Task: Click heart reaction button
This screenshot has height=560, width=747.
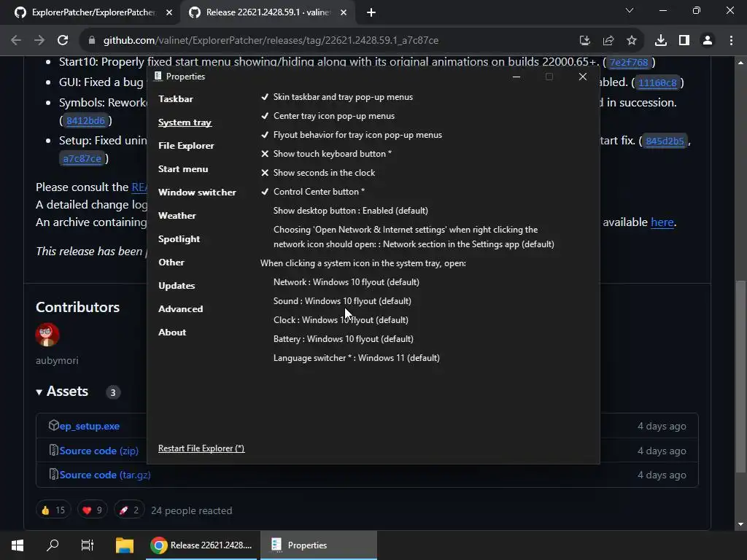Action: click(x=93, y=510)
